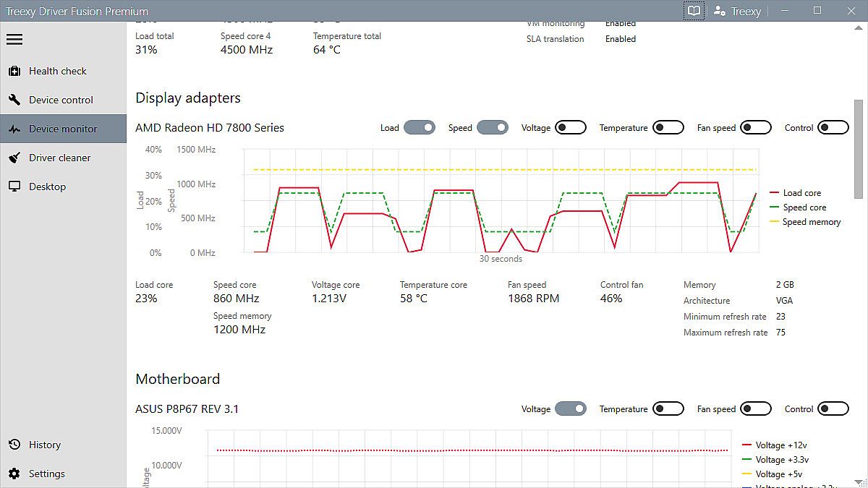Click the SLA translation label
The width and height of the screenshot is (868, 488).
point(555,39)
